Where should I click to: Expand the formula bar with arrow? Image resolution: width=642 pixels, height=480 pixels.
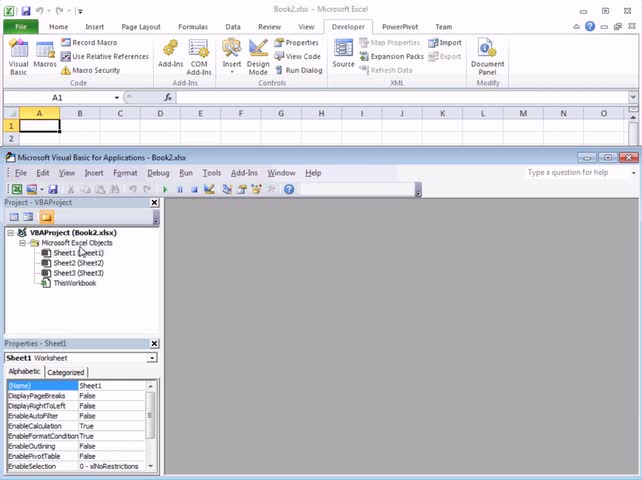(x=633, y=97)
